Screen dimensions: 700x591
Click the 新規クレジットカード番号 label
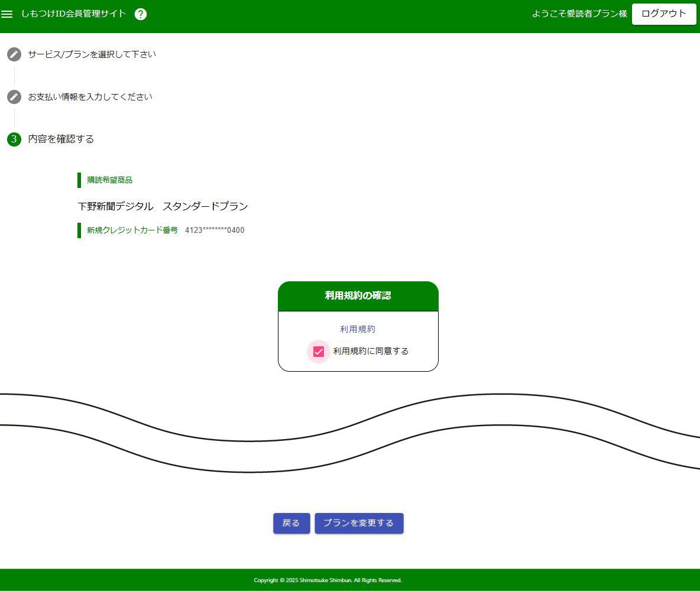tap(132, 230)
